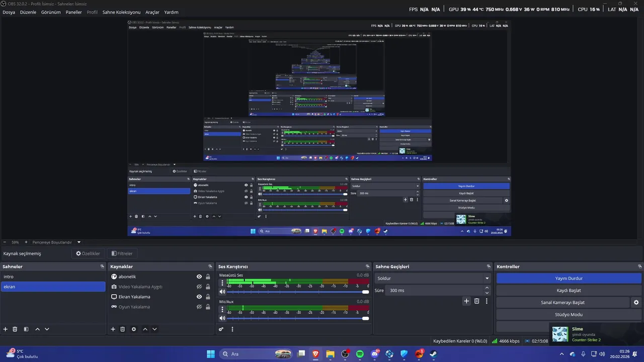Toggle lock on Ekran Yakalama source

pyautogui.click(x=208, y=297)
